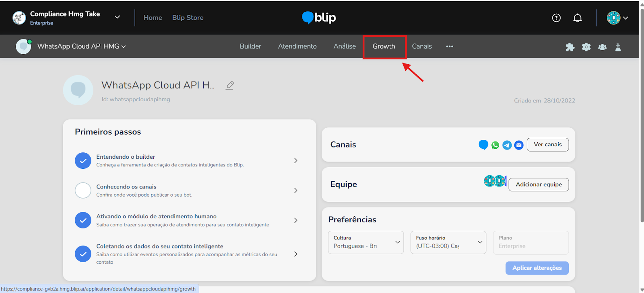644x293 pixels.
Task: Click the page vertical scrollbar
Action: tap(642, 115)
